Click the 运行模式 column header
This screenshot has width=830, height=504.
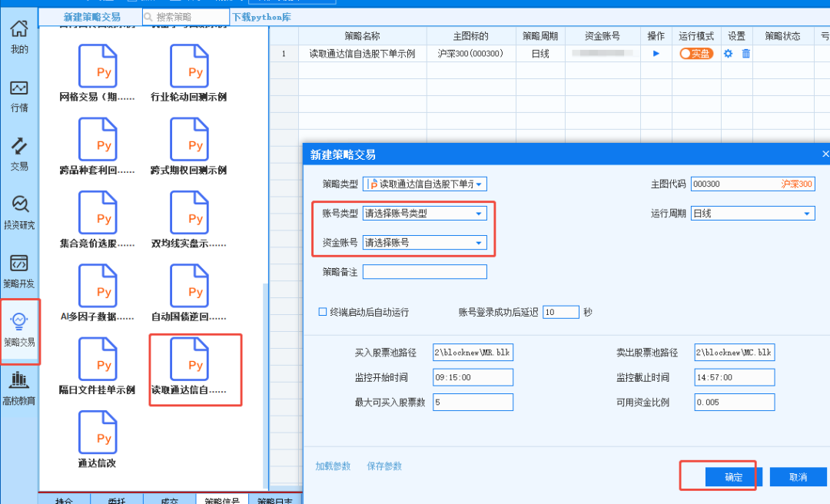[x=696, y=36]
